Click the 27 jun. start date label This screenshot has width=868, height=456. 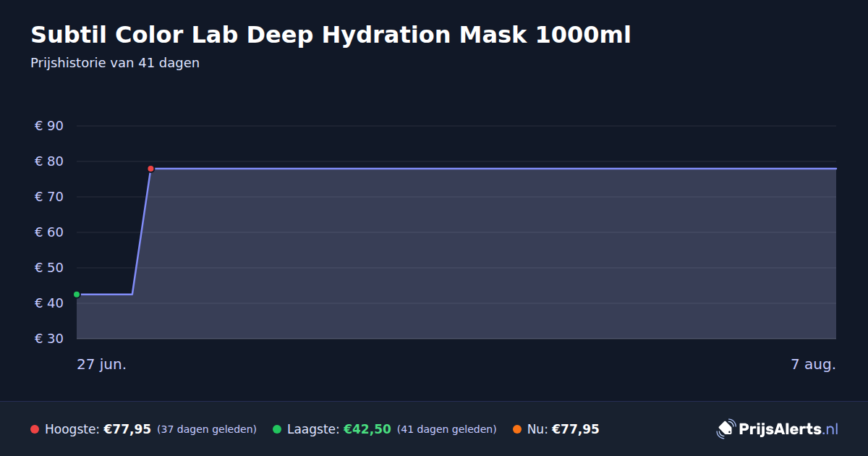click(x=102, y=364)
